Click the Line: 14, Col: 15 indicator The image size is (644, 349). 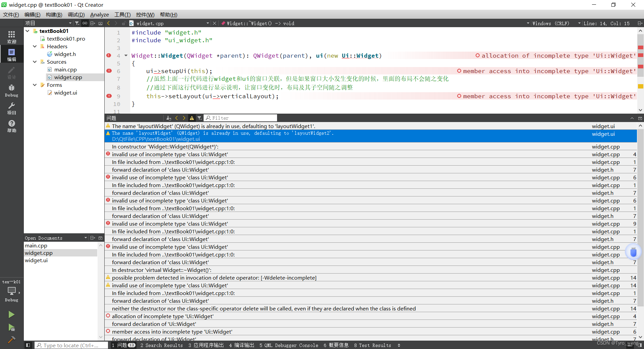coord(606,23)
